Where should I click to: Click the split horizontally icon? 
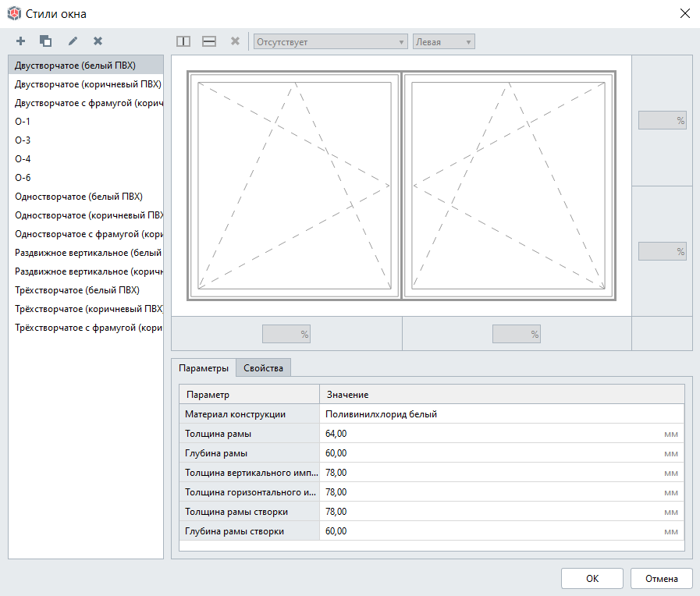(209, 41)
